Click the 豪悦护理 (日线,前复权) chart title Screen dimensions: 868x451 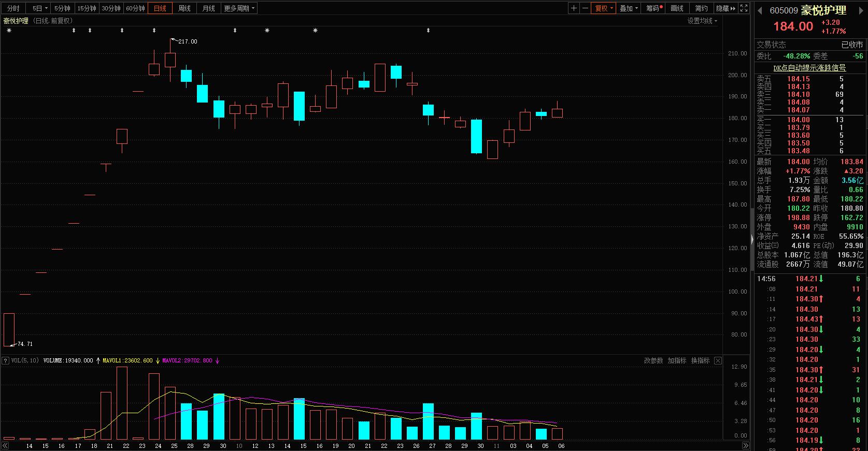(x=38, y=21)
